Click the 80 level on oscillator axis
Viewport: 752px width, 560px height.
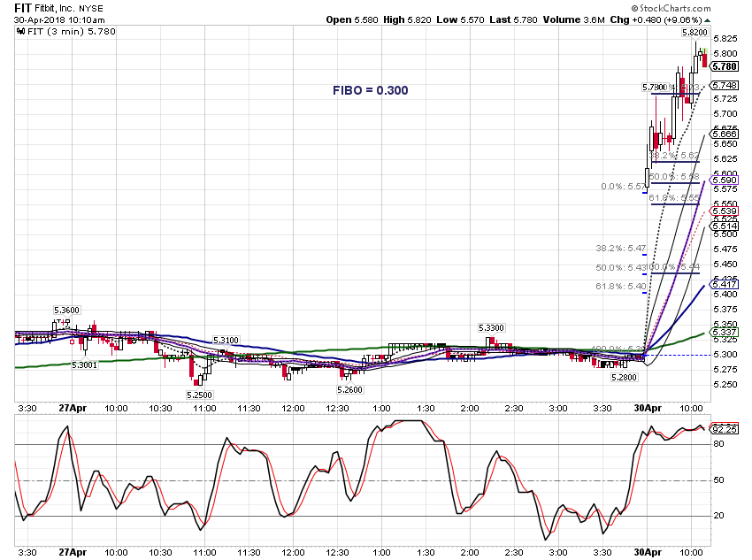tap(719, 444)
